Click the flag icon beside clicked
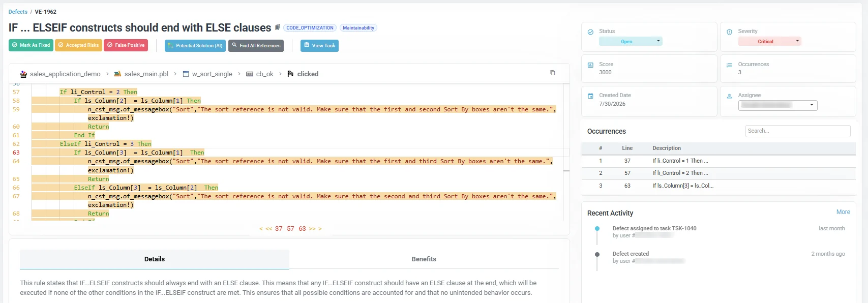This screenshot has width=868, height=303. (290, 74)
